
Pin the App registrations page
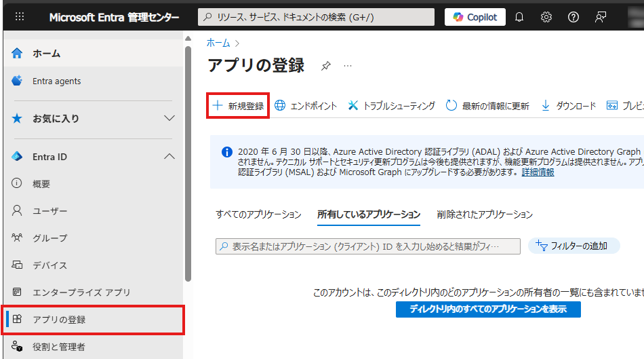(x=325, y=66)
